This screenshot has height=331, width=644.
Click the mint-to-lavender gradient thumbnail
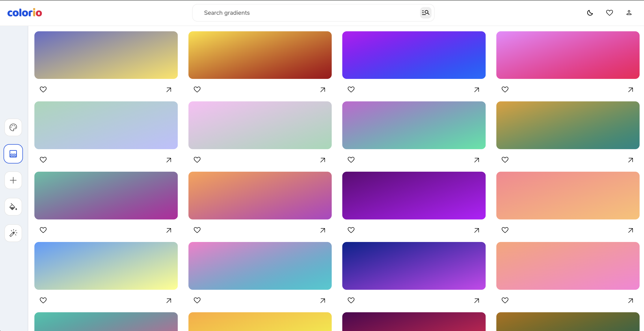tap(106, 125)
